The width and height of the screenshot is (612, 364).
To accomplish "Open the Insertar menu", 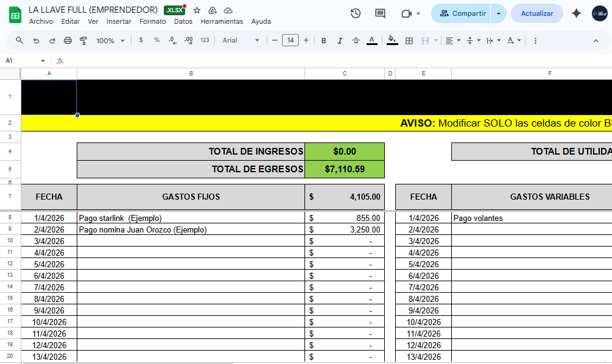I will (x=119, y=21).
